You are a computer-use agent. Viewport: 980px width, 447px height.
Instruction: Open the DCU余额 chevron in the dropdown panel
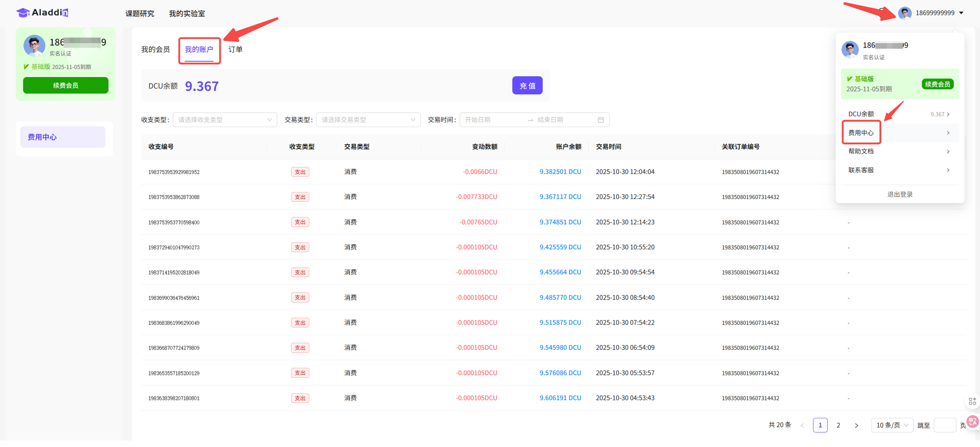tap(948, 114)
